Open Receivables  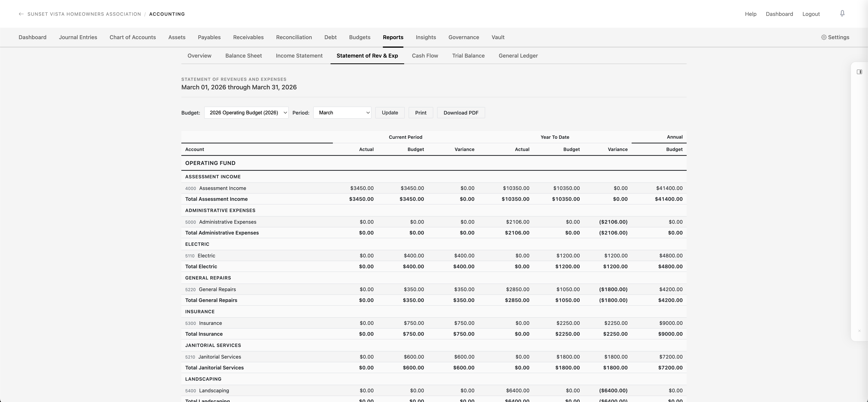pos(248,37)
